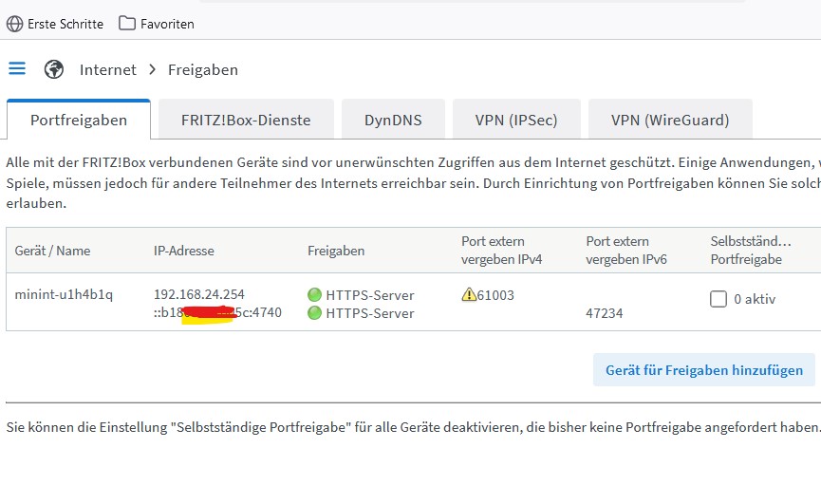Select the VPN (WireGuard) tab
The width and height of the screenshot is (821, 504).
coord(670,121)
